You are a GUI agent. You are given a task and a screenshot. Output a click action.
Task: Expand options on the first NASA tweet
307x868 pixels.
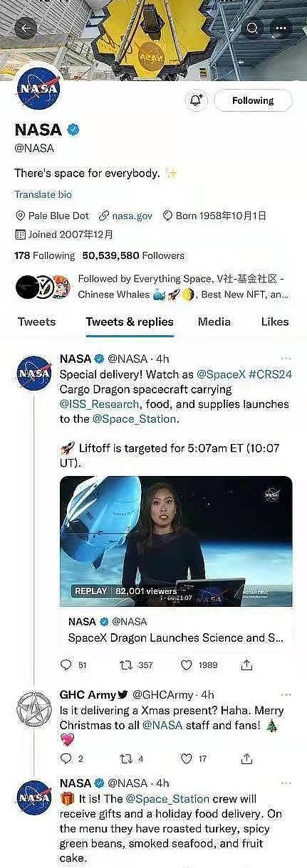(286, 359)
